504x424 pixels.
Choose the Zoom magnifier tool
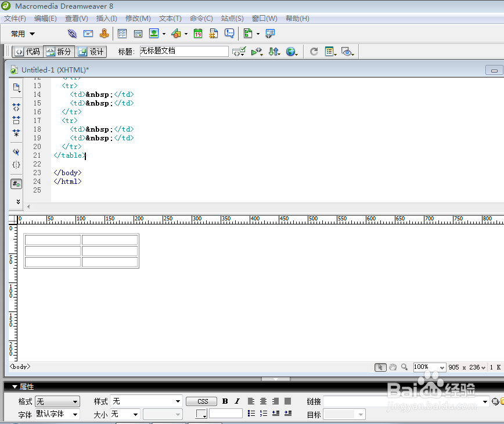(x=404, y=367)
